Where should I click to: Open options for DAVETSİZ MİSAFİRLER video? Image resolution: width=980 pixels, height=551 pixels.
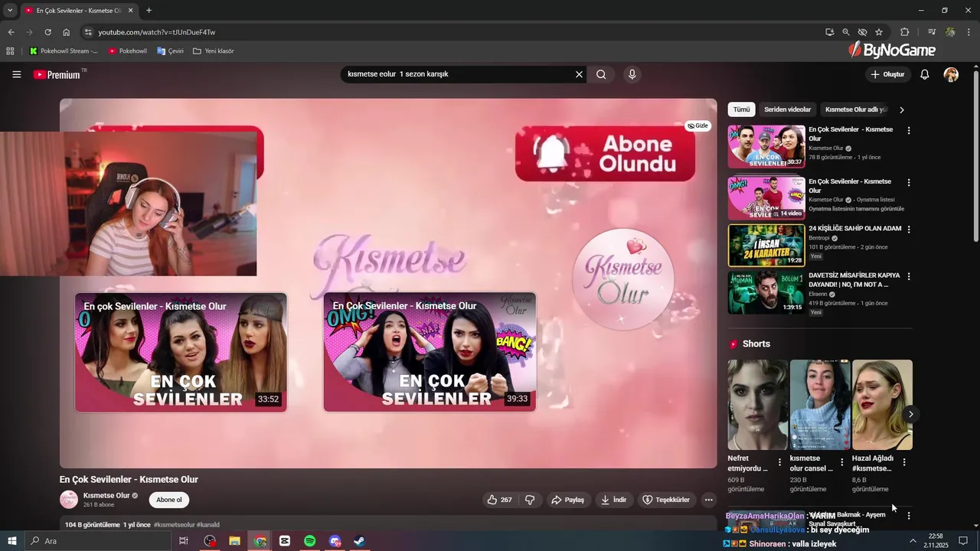click(909, 276)
